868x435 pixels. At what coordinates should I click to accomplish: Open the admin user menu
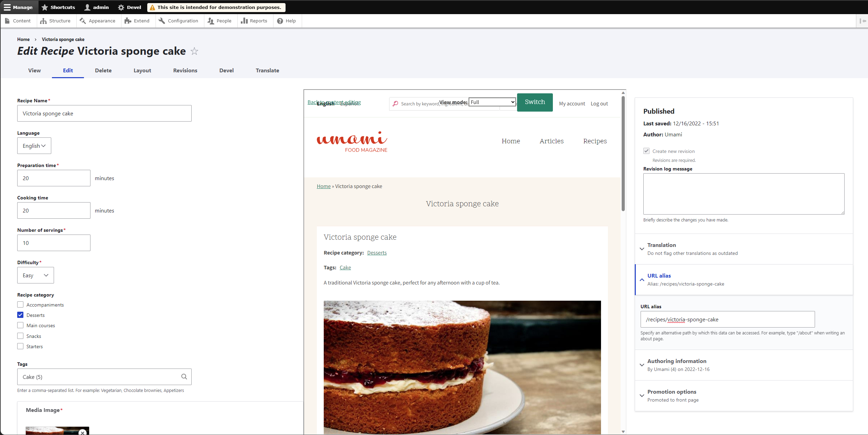(96, 7)
